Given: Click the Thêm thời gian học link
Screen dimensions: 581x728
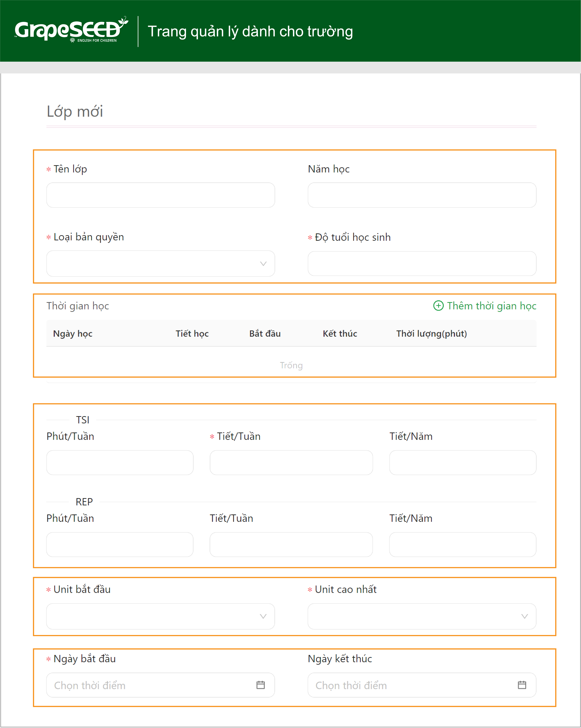Looking at the screenshot, I should [x=485, y=306].
